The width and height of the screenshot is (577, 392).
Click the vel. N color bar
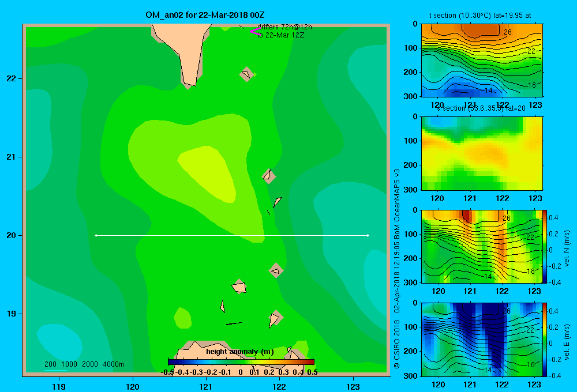click(x=545, y=246)
